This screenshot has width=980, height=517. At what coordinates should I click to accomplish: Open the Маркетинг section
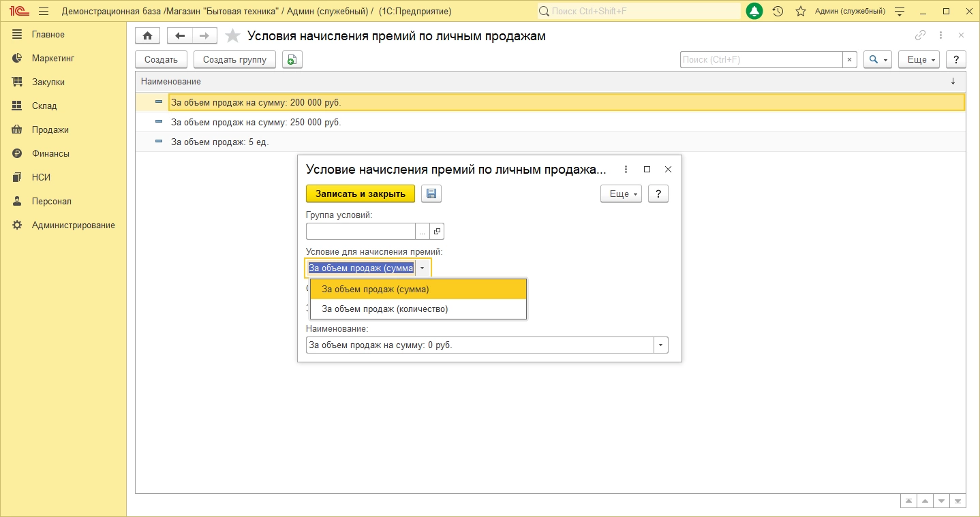coord(53,59)
